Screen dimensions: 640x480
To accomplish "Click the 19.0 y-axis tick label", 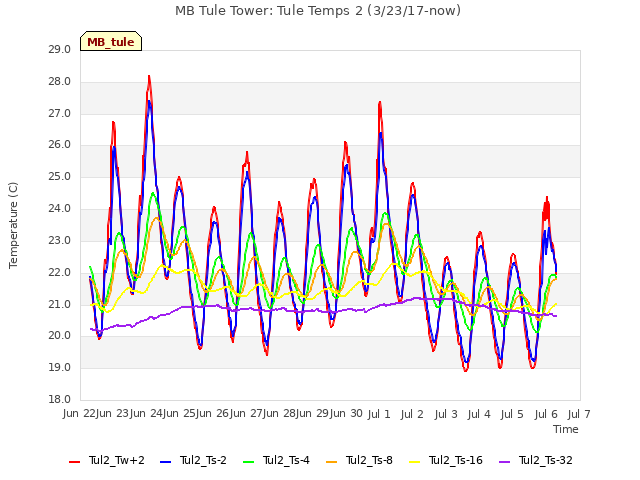I will 60,368.
